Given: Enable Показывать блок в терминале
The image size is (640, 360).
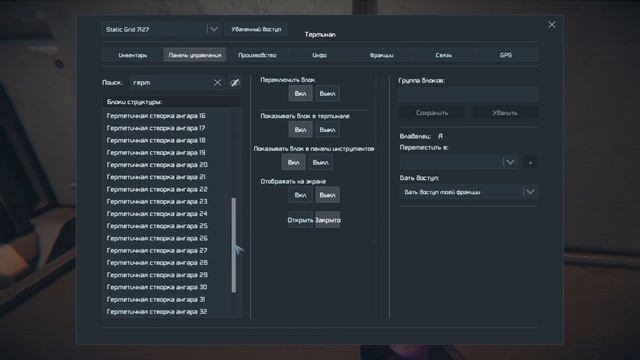Looking at the screenshot, I should (300, 130).
